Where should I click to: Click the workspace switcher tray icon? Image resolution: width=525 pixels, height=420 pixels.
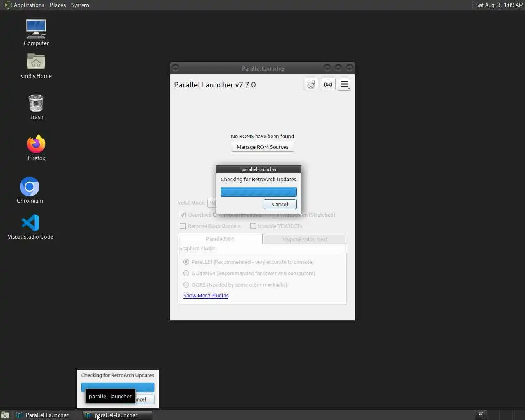point(481,415)
